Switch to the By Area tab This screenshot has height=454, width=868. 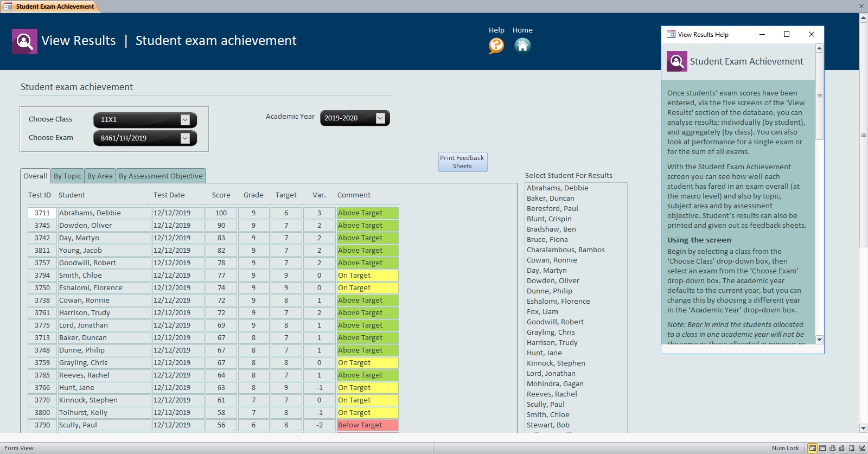[x=100, y=176]
